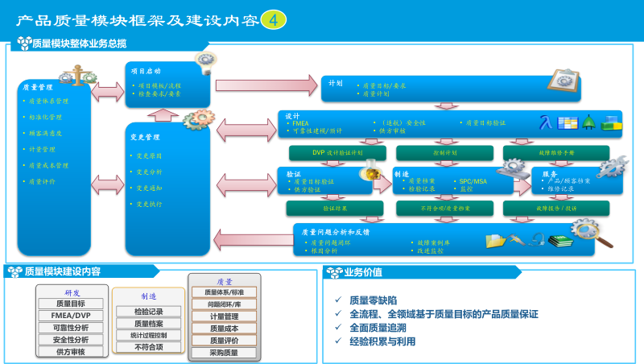This screenshot has height=364, width=644.
Task: Click the 问题闭环/库 box
Action: click(225, 304)
